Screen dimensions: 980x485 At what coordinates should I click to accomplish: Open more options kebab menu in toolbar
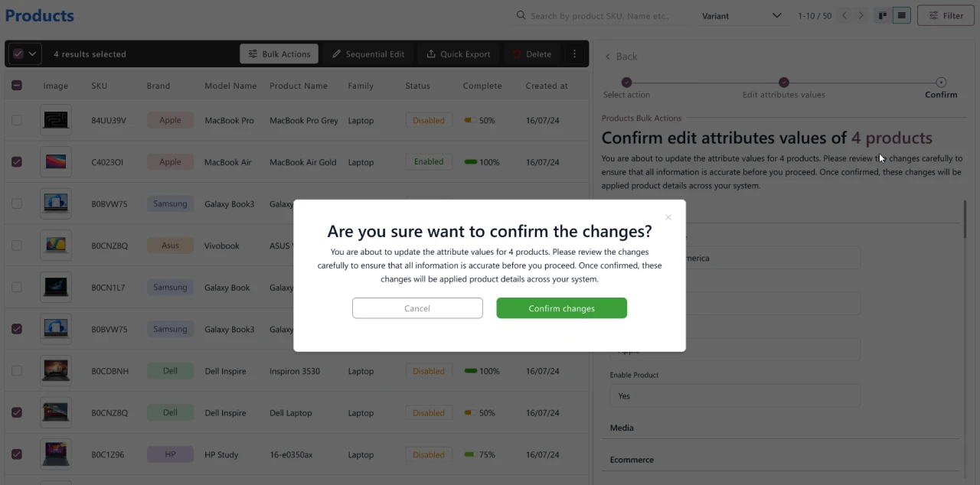pos(574,54)
